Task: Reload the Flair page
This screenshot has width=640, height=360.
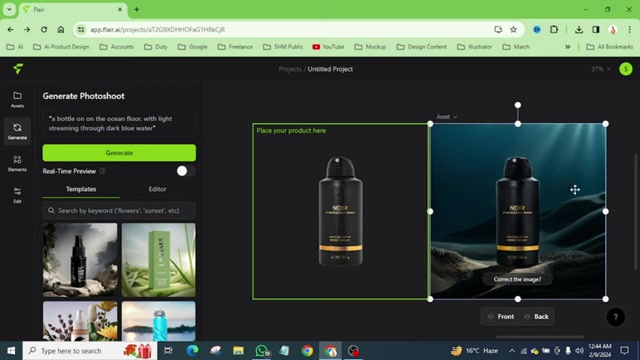Action: pyautogui.click(x=44, y=29)
